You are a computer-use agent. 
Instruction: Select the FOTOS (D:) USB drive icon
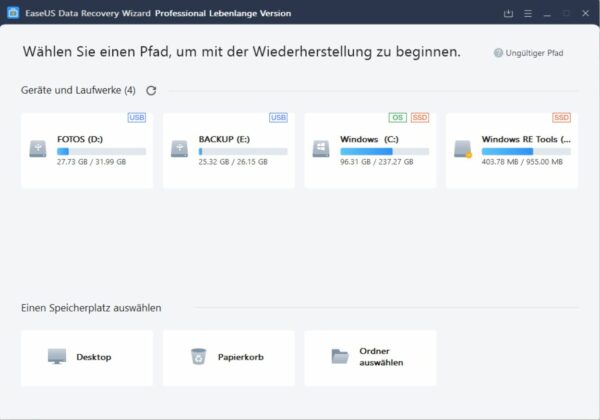click(x=38, y=149)
